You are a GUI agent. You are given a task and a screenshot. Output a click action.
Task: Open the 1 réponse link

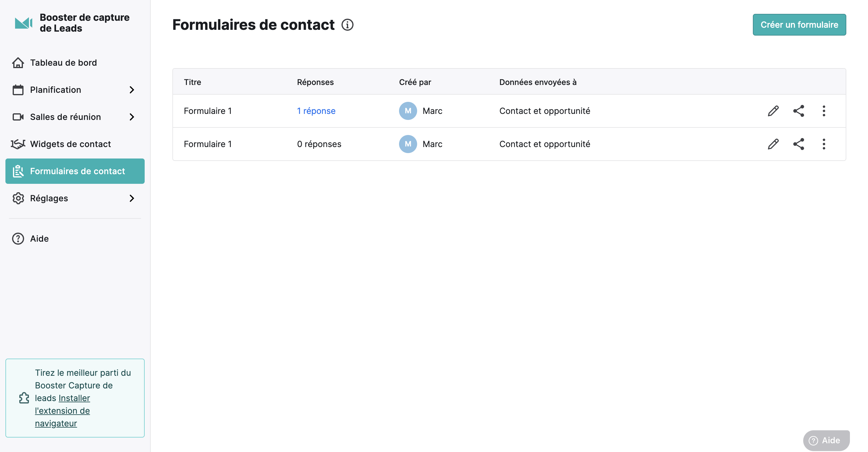tap(316, 111)
